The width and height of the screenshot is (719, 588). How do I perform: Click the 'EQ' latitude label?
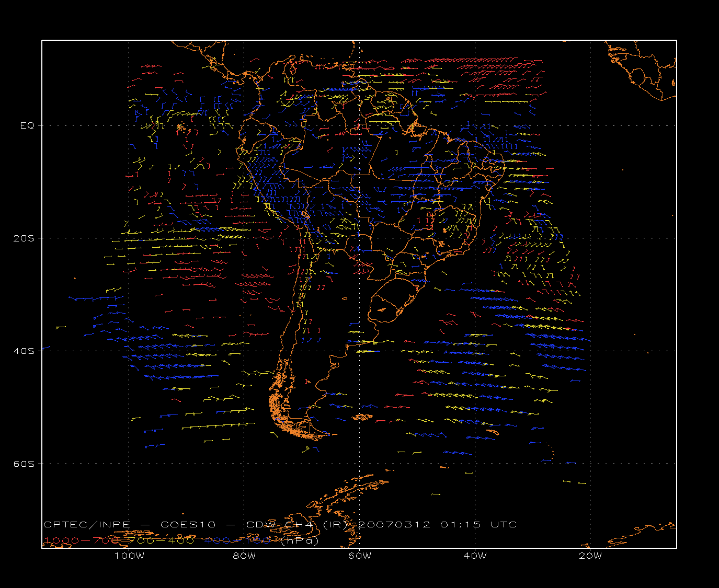(x=27, y=125)
